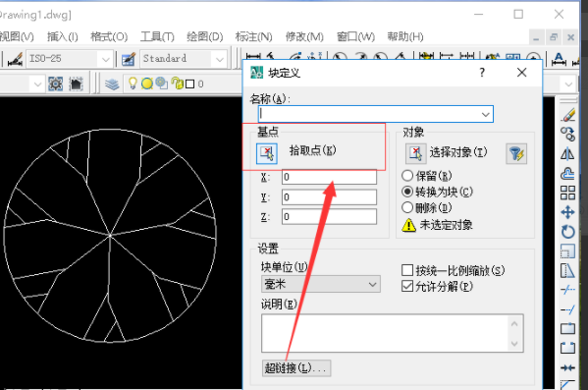Open the 视图(V) menu

(x=17, y=36)
